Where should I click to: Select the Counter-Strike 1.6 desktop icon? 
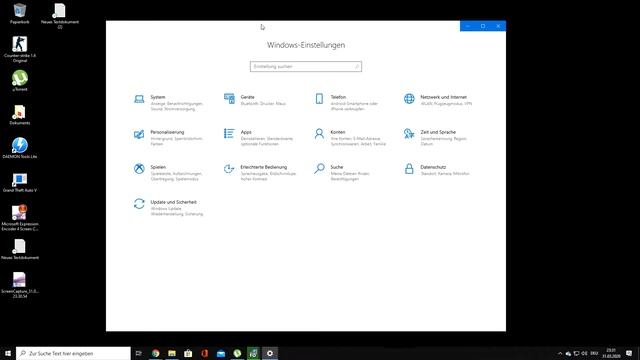tap(20, 49)
